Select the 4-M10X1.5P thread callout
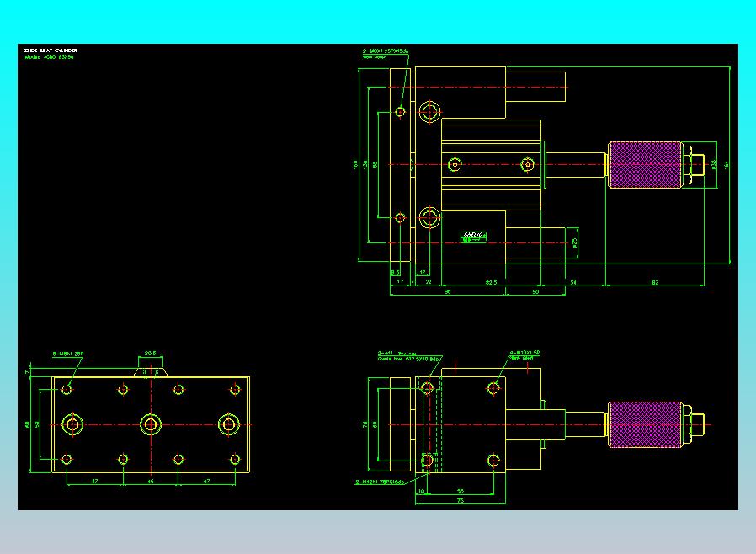This screenshot has width=756, height=554. 525,353
